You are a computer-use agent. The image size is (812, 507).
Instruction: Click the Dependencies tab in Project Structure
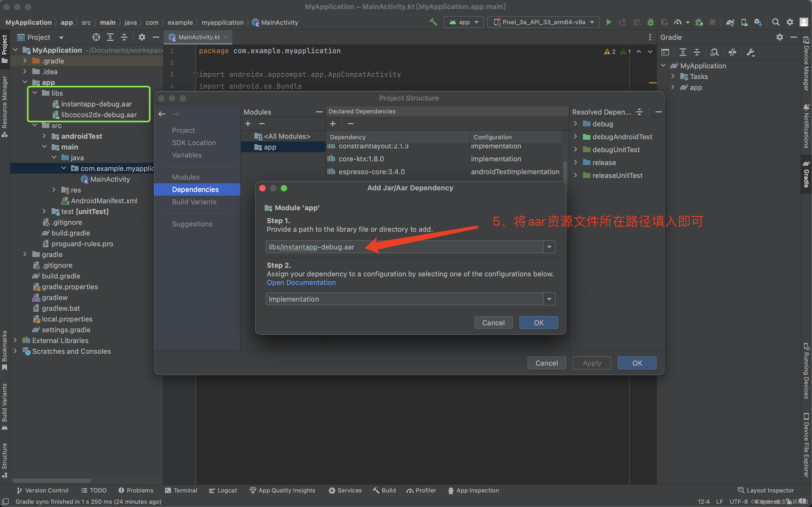click(x=195, y=189)
